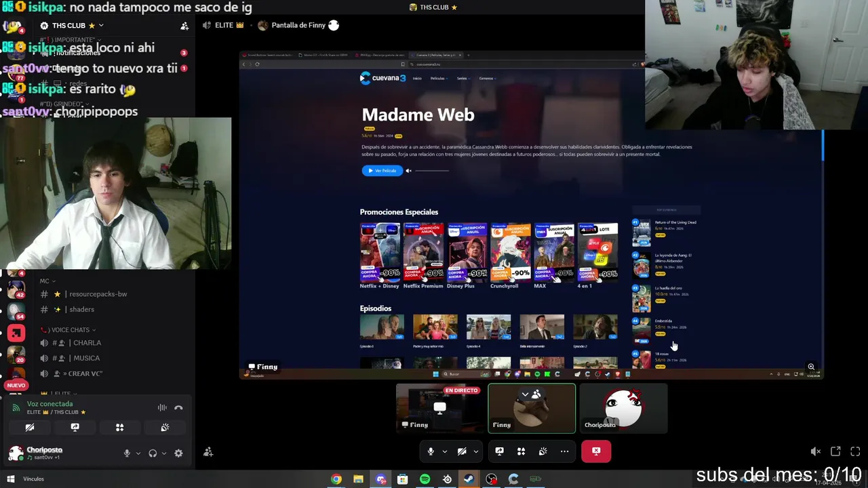868x488 pixels.
Task: Open Windows Start menu
Action: (x=10, y=479)
